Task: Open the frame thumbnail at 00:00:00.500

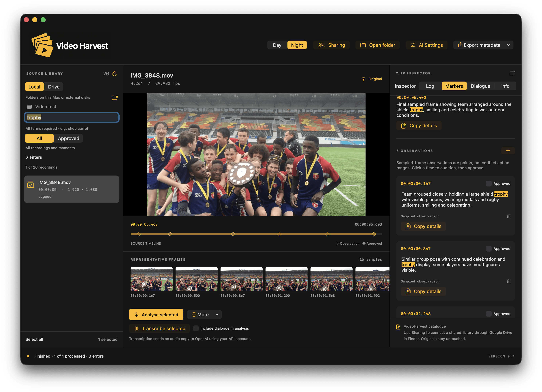Action: [x=196, y=279]
